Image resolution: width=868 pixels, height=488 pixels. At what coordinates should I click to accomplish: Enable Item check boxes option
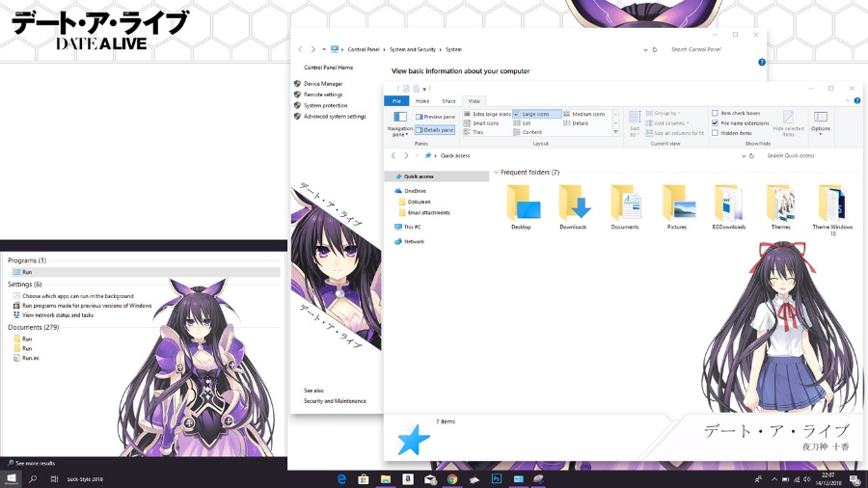point(736,113)
